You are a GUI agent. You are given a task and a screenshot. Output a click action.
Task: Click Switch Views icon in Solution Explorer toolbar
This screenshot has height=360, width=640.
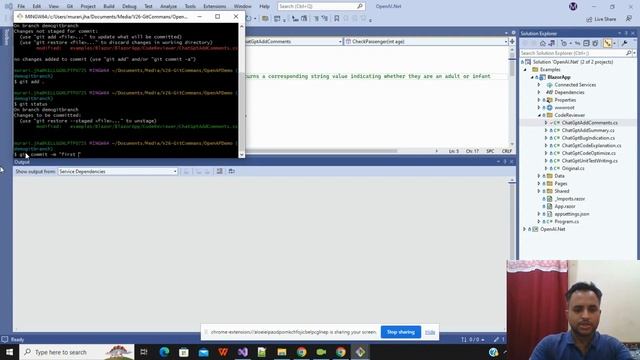(551, 43)
